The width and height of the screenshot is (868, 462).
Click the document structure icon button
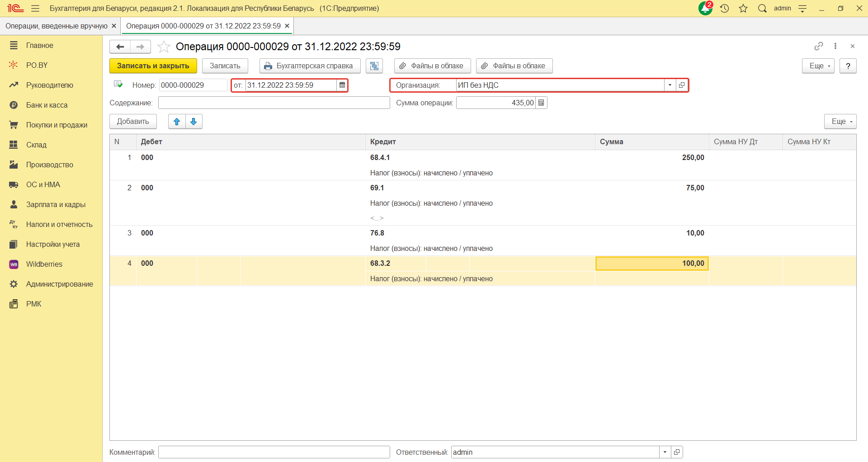pos(374,66)
